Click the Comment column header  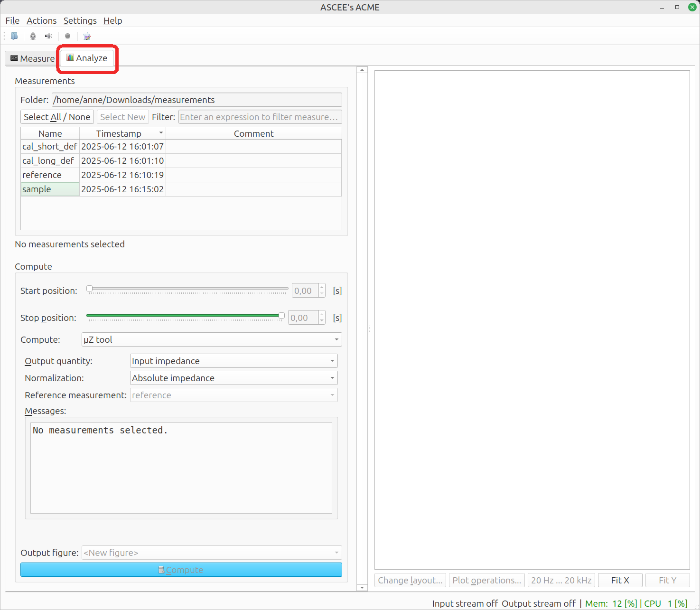(253, 133)
